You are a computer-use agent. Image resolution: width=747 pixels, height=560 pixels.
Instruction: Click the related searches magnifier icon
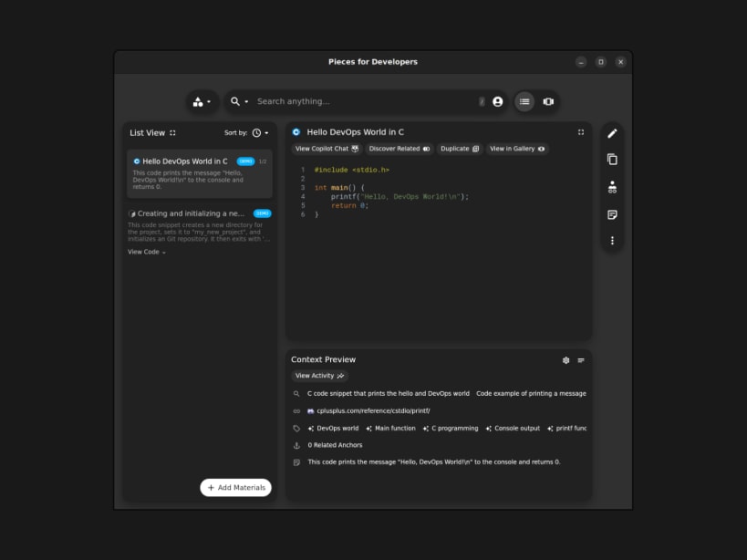pos(296,394)
